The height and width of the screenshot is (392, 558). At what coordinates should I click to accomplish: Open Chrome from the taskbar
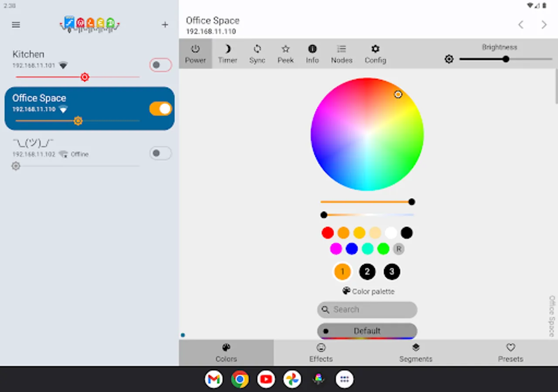pos(240,379)
